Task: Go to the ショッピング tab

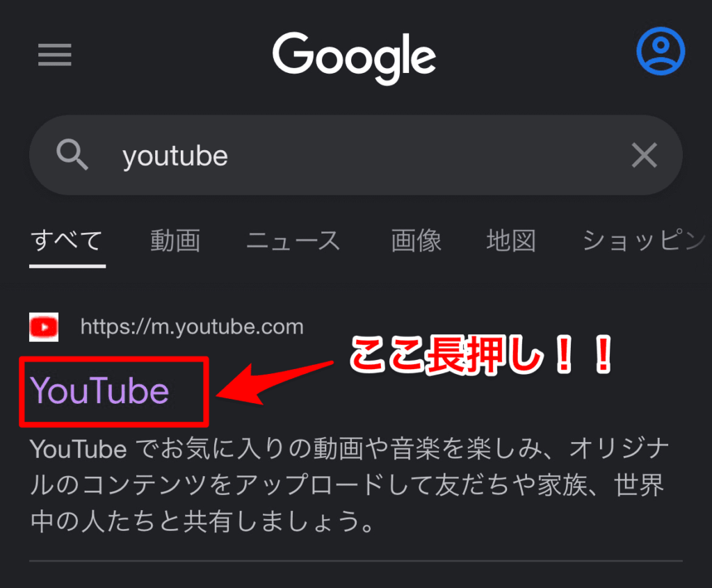Action: [645, 240]
